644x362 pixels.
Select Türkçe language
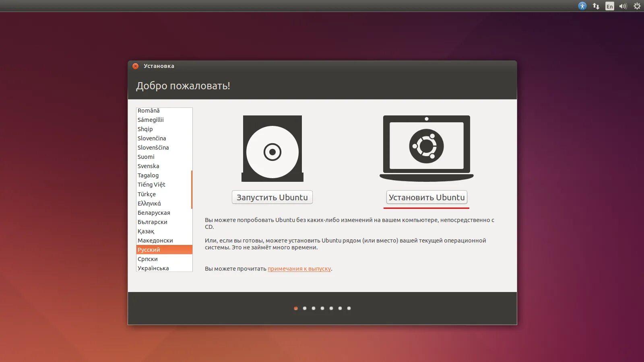pos(164,194)
